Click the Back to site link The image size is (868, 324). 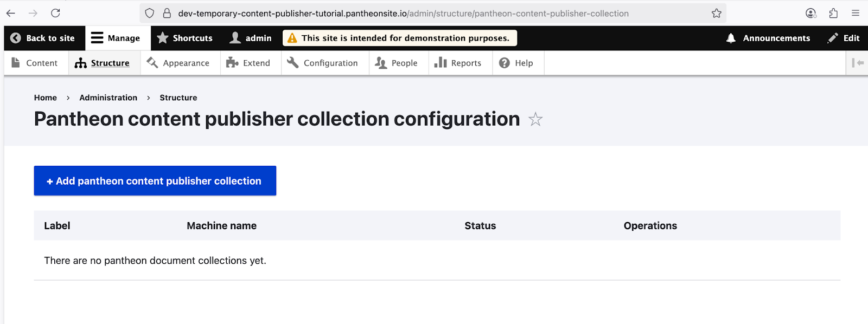[x=43, y=38]
